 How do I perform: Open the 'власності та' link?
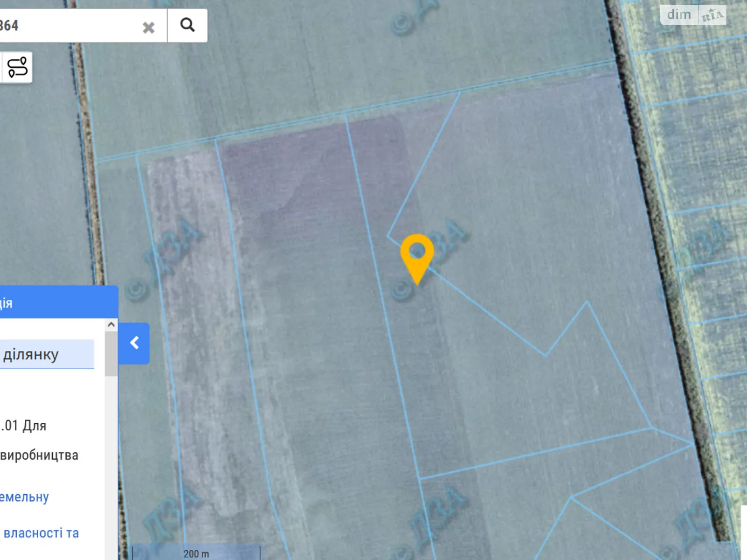click(x=40, y=533)
